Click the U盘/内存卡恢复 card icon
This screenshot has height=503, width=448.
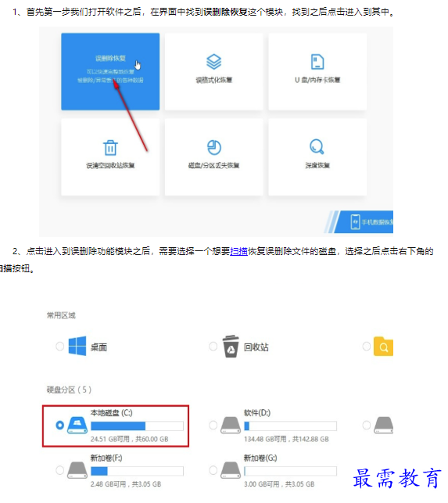(x=317, y=62)
